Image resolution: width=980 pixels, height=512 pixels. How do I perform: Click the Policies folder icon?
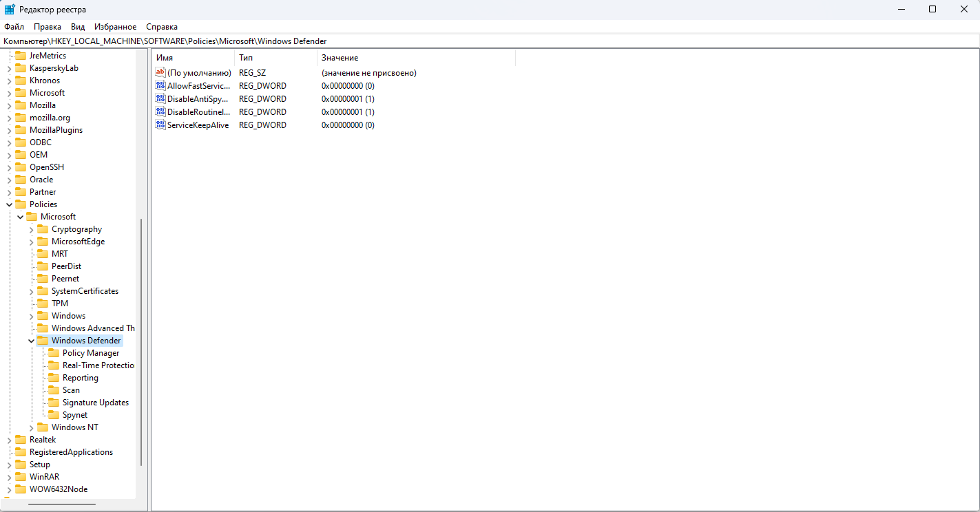point(20,204)
